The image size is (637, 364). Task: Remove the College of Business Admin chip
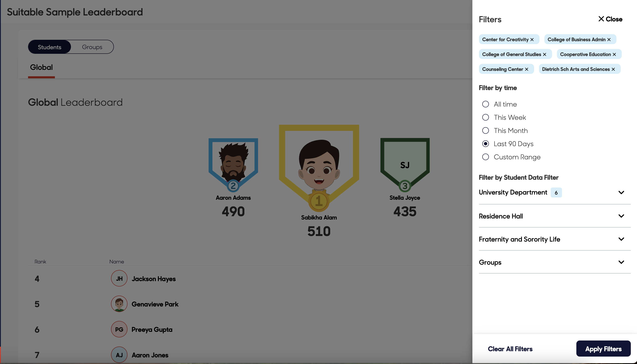pos(609,40)
